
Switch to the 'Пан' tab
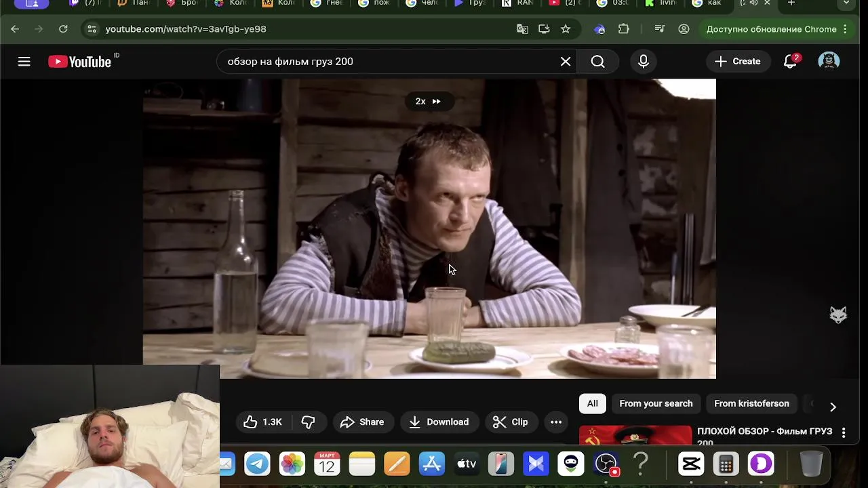134,3
